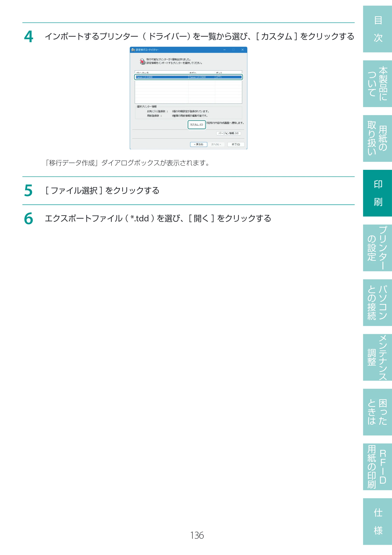Click the text 3個の印刷設定が登録されています。

coord(191,111)
